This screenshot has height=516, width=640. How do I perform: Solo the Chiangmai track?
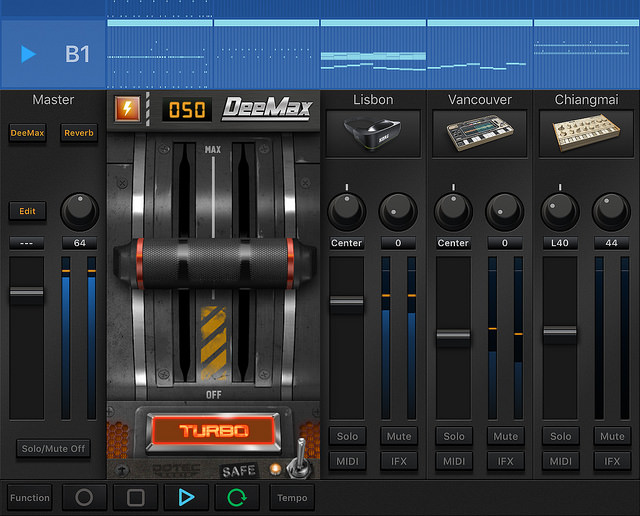pos(560,436)
